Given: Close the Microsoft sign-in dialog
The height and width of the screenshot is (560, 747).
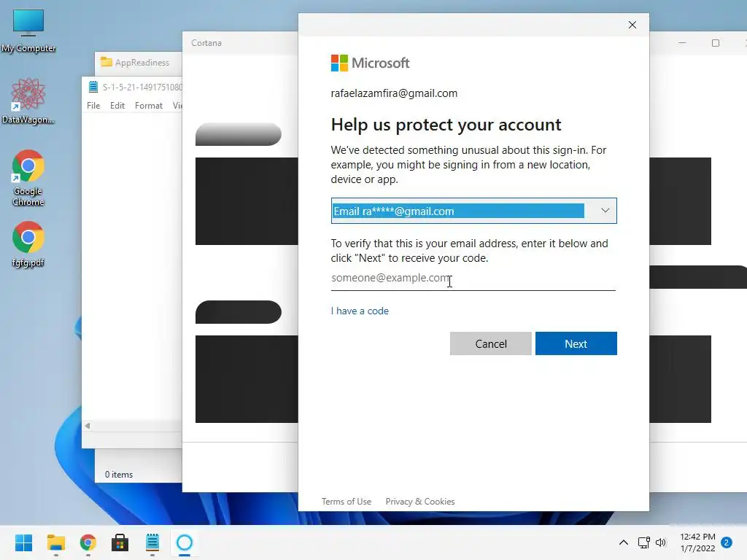Looking at the screenshot, I should click(x=632, y=25).
